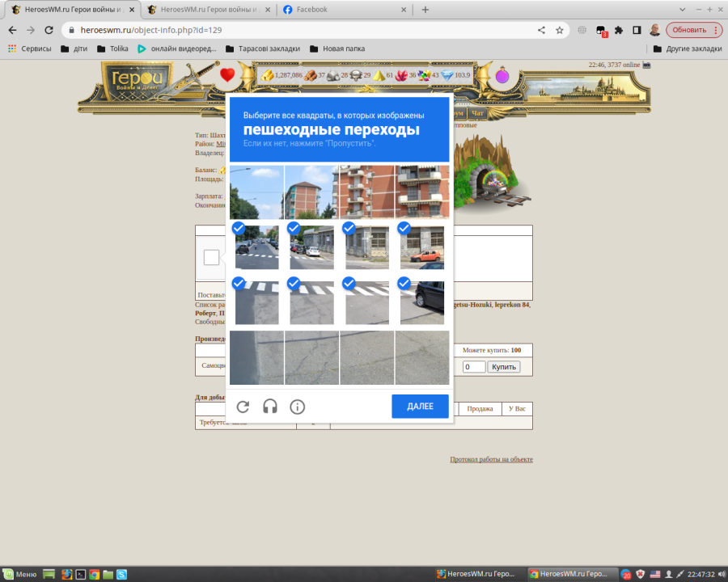Focus the purchase quantity input field

(474, 367)
